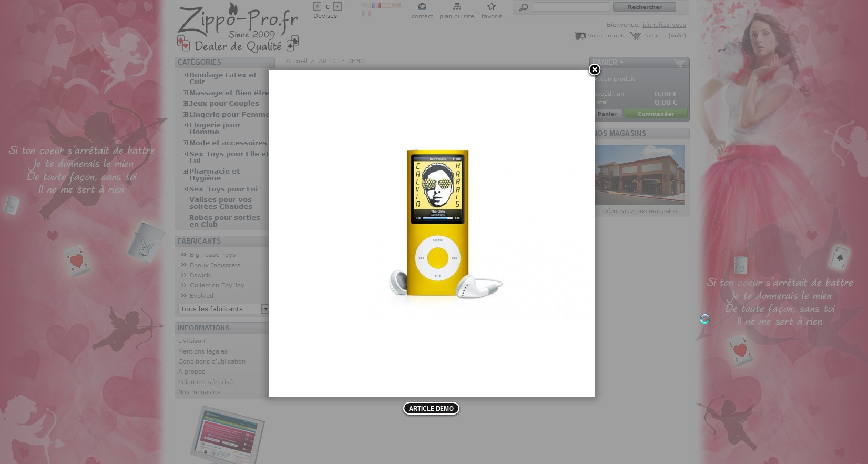Image resolution: width=868 pixels, height=464 pixels.
Task: Close the product image lightbox
Action: [595, 69]
